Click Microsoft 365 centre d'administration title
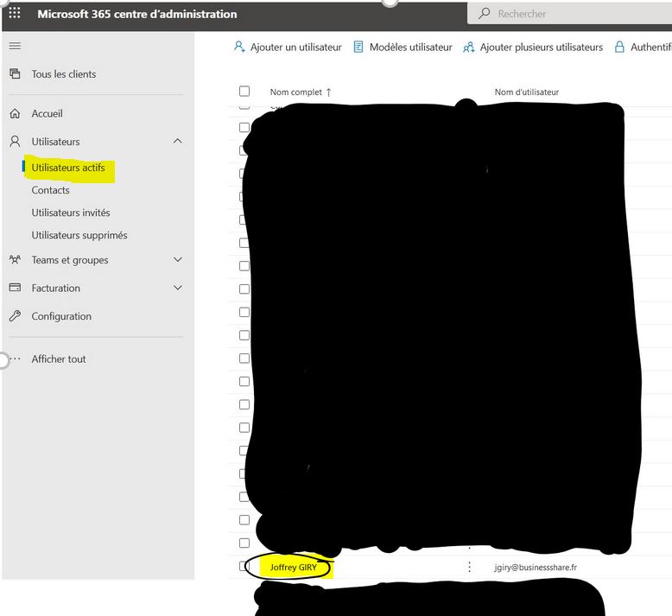This screenshot has width=672, height=616. tap(137, 14)
